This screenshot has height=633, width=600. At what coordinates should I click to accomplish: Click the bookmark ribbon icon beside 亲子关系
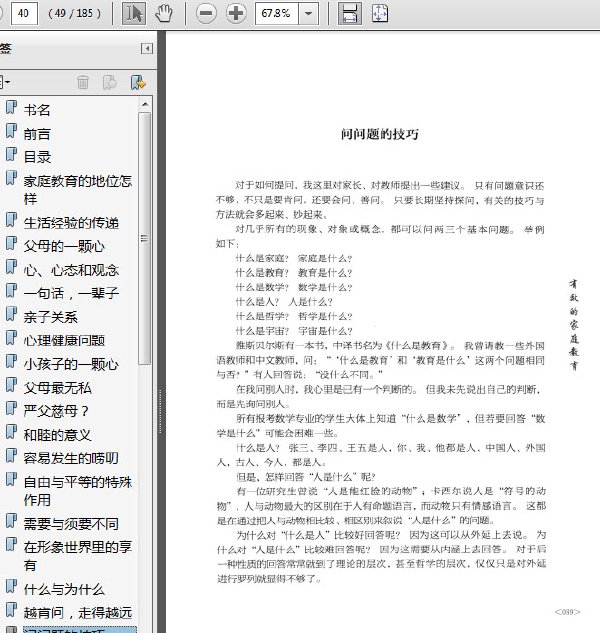click(12, 314)
